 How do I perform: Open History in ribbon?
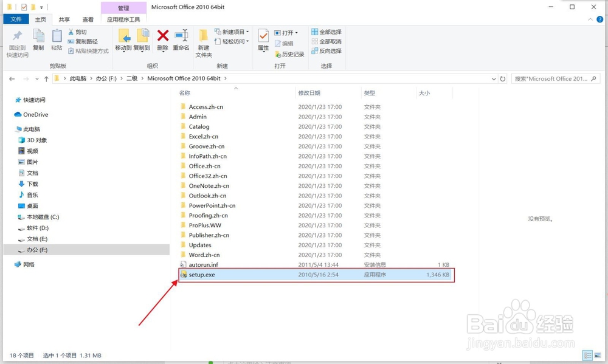tap(289, 54)
